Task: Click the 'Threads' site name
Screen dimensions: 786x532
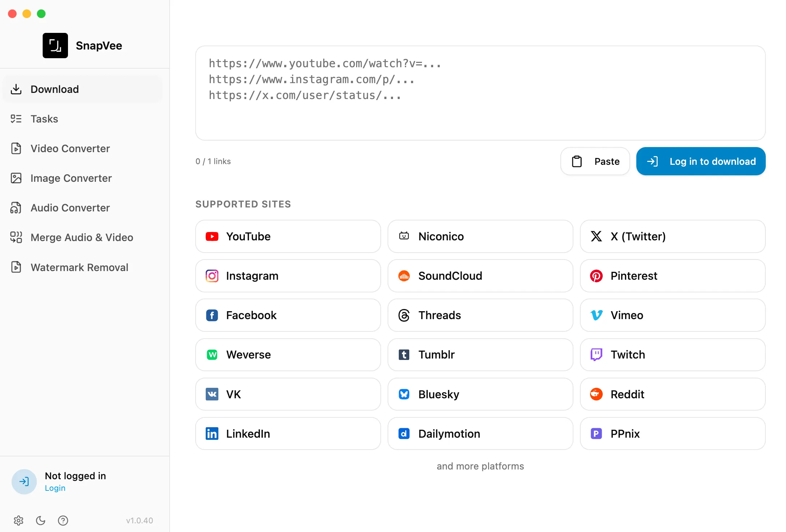Action: 440,315
